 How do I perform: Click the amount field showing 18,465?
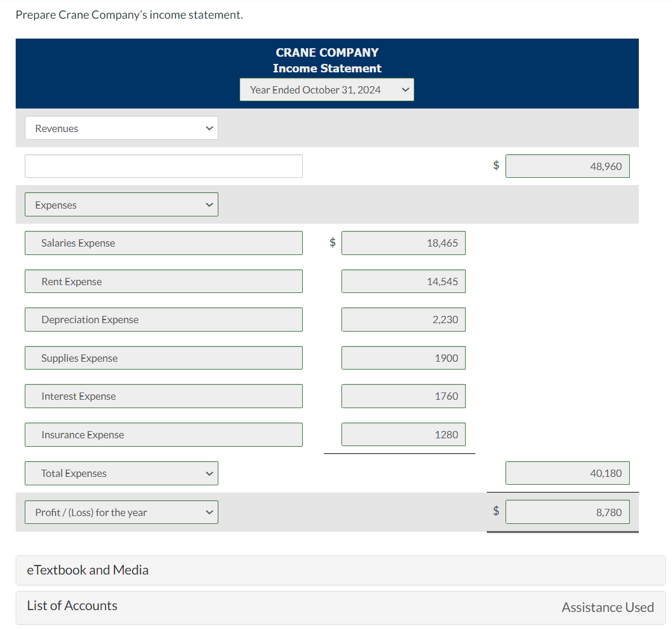(x=404, y=243)
